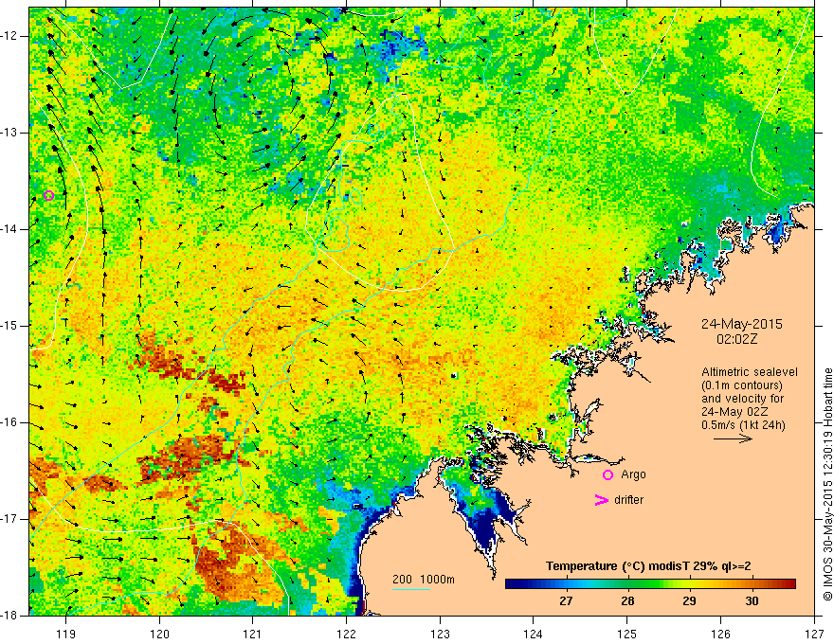Click the -18 latitude axis label
This screenshot has width=834, height=644.
[10, 616]
